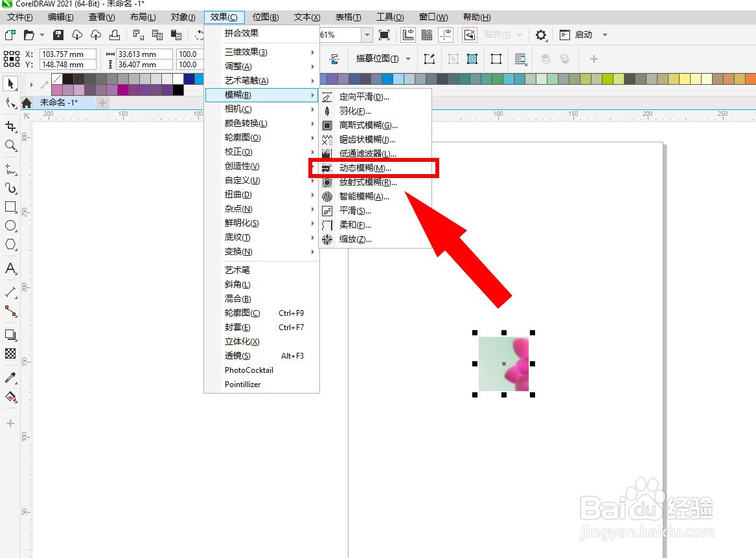The height and width of the screenshot is (558, 756).
Task: Expand the 相机 submenu
Action: [x=262, y=109]
